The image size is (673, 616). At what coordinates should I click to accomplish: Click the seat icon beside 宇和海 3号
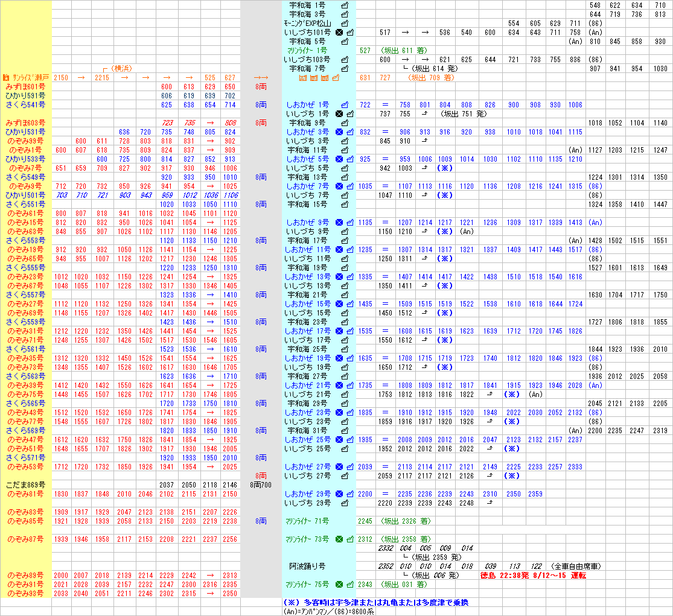[345, 14]
